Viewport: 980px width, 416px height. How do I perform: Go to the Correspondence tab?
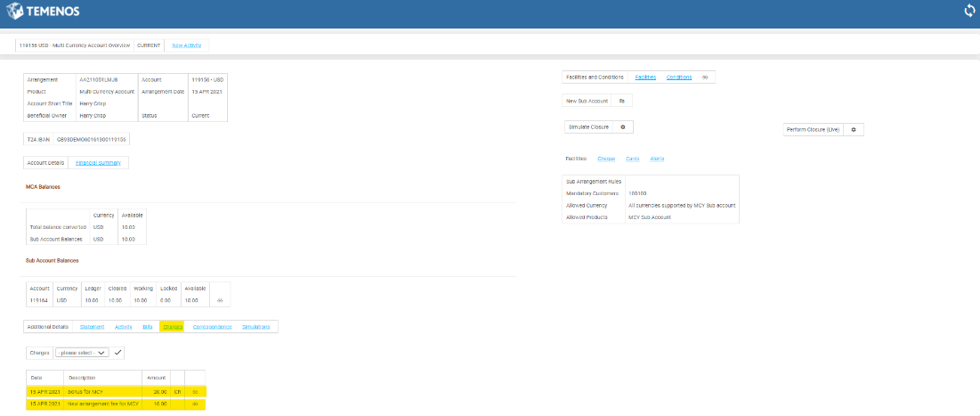point(212,327)
